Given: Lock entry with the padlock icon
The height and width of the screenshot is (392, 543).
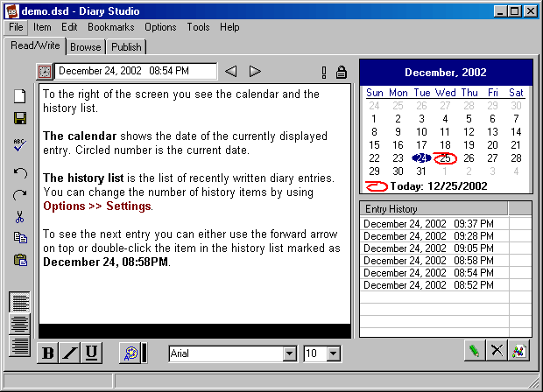Looking at the screenshot, I should tap(342, 72).
